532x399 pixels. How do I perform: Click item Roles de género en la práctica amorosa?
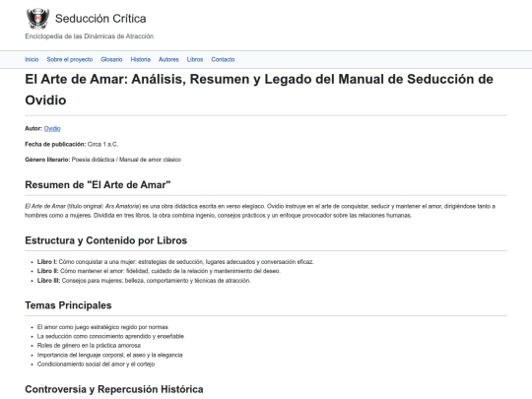89,346
